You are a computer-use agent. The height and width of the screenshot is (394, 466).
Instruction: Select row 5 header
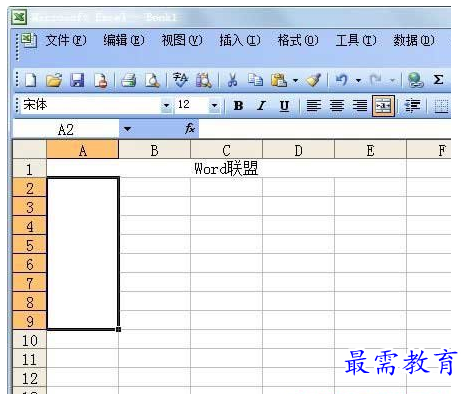click(29, 244)
